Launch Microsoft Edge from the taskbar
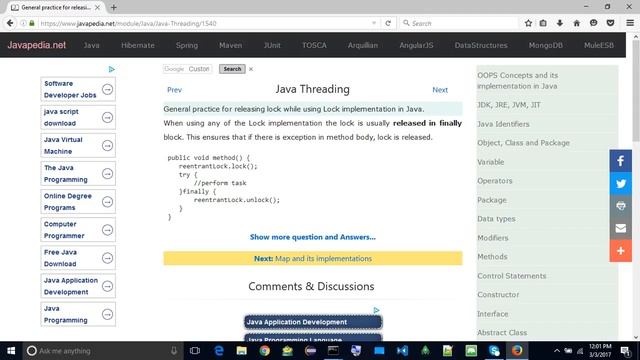 pos(219,351)
